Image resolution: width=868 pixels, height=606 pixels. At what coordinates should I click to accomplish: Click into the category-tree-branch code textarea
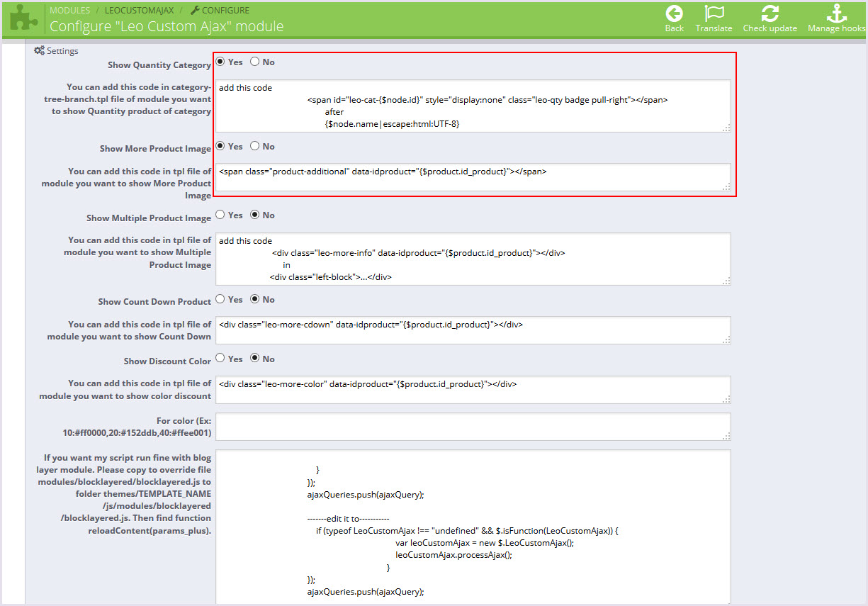[x=473, y=106]
